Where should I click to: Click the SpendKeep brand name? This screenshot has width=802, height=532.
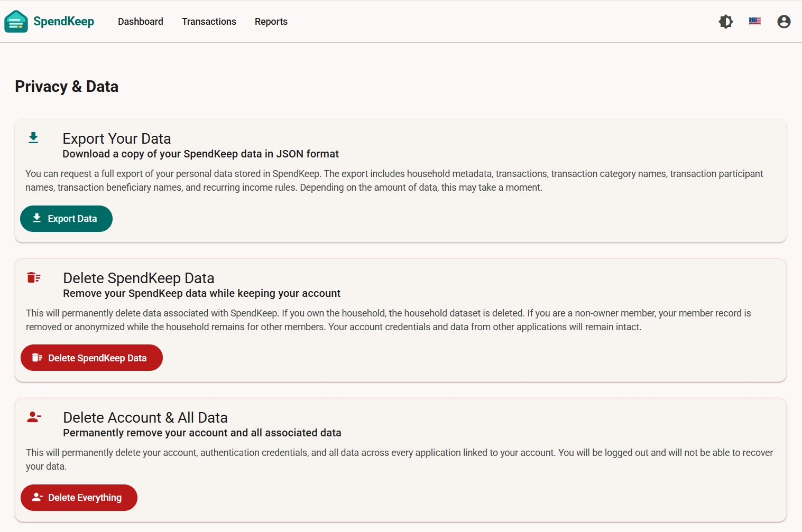(x=63, y=21)
